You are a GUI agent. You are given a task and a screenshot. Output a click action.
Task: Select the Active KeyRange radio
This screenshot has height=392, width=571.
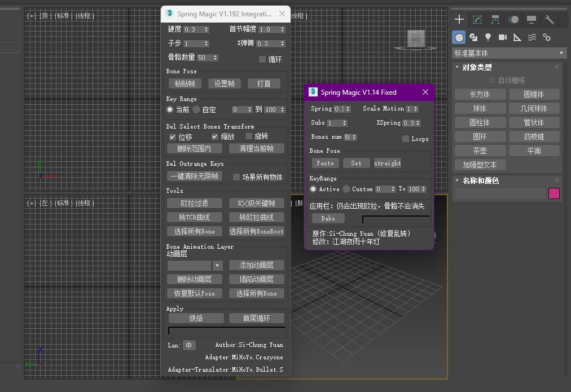313,189
